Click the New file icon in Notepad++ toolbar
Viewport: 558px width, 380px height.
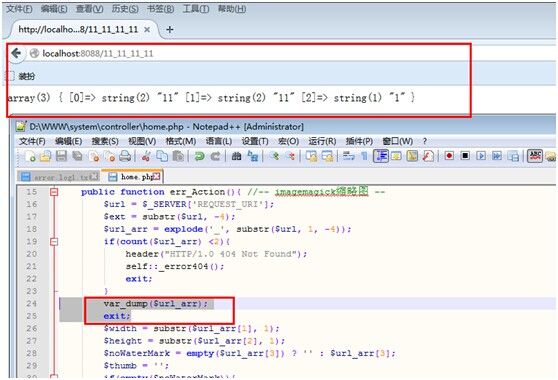[30, 156]
